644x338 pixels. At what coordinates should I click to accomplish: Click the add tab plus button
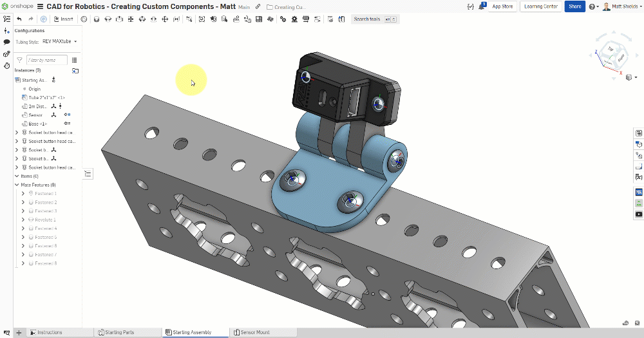point(19,332)
